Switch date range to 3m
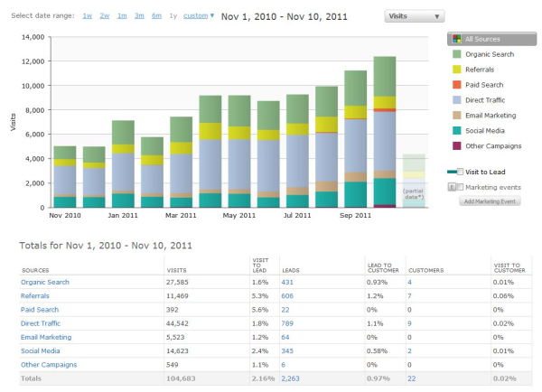Viewport: 542px width, 392px height. tap(139, 16)
